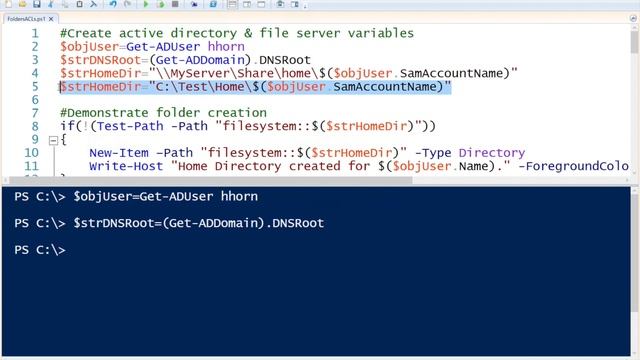The image size is (640, 360).
Task: Cut selection with the scissors icon
Action: [x=51, y=4]
